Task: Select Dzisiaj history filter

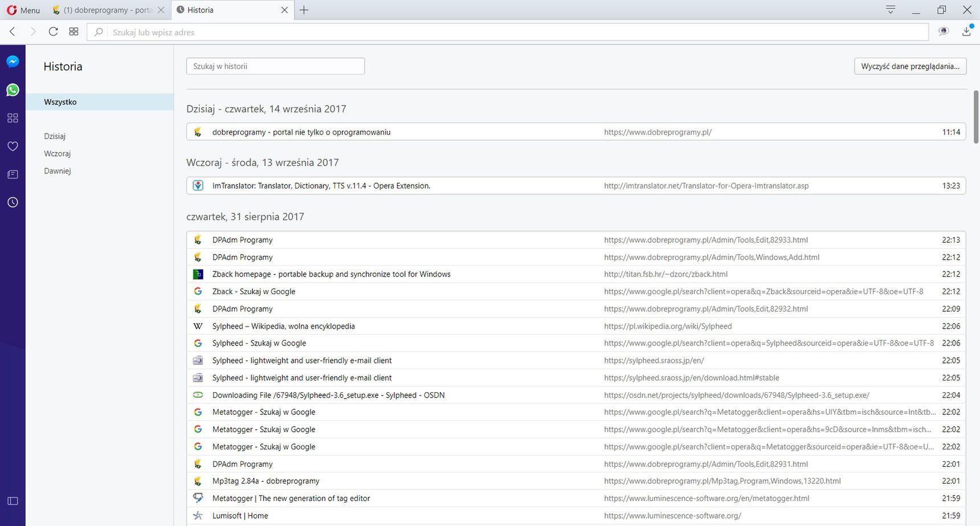Action: [55, 136]
